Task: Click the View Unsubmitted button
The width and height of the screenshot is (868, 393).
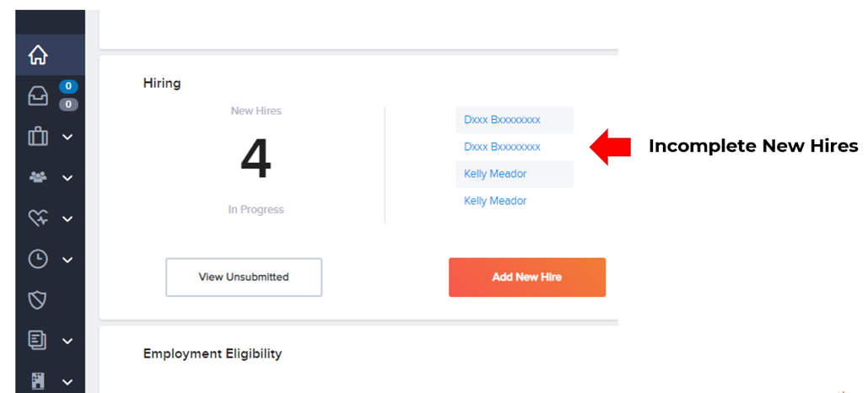Action: click(x=244, y=277)
